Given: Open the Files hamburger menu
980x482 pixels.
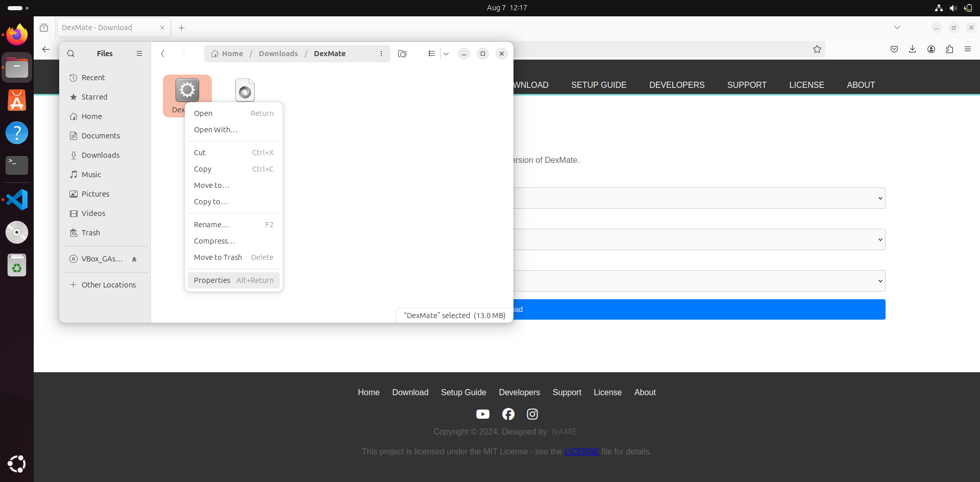Looking at the screenshot, I should [139, 54].
